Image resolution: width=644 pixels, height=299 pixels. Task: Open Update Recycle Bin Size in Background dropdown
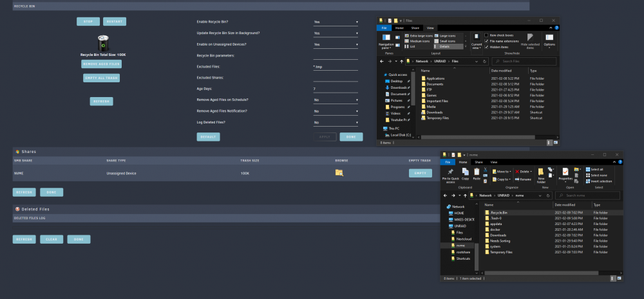336,33
